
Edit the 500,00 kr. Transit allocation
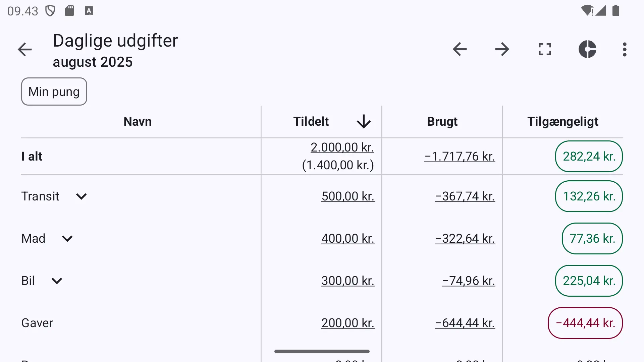[x=348, y=196]
